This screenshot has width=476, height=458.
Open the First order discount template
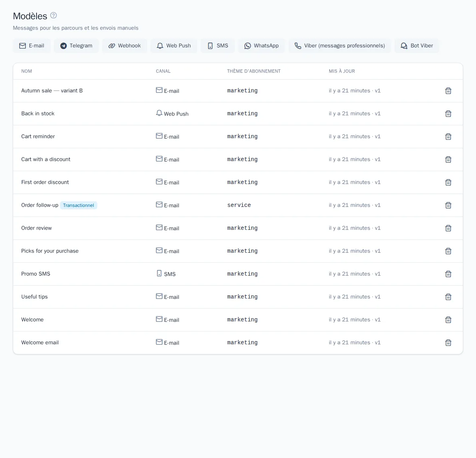(x=45, y=182)
